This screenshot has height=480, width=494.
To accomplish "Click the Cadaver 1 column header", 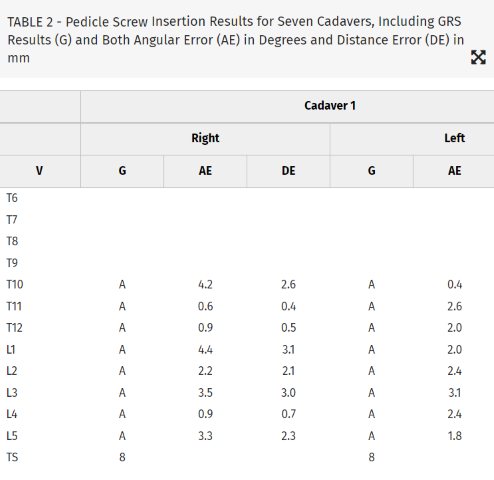I will pos(330,106).
